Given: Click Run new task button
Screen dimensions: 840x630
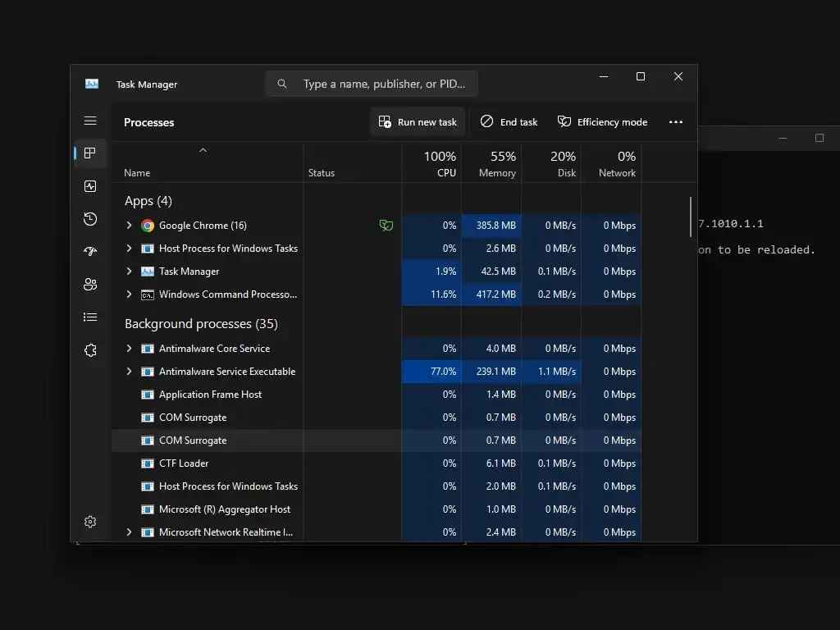Looking at the screenshot, I should [x=418, y=122].
